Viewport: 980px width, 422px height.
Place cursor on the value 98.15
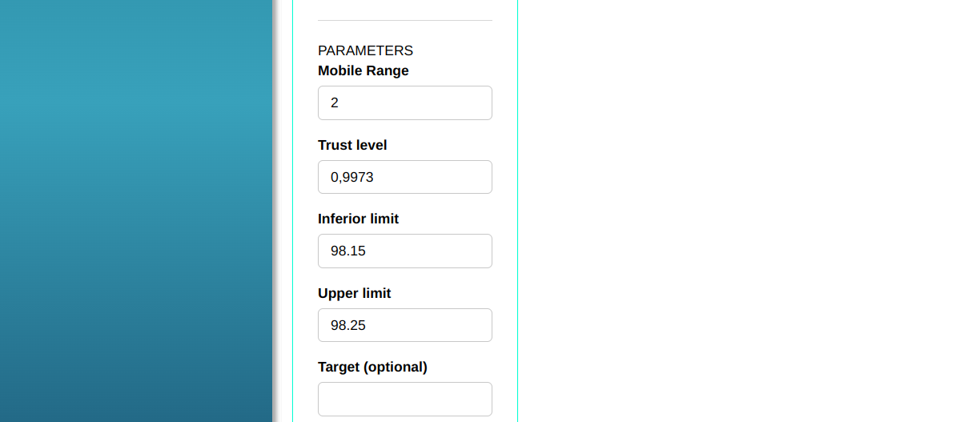click(x=348, y=251)
